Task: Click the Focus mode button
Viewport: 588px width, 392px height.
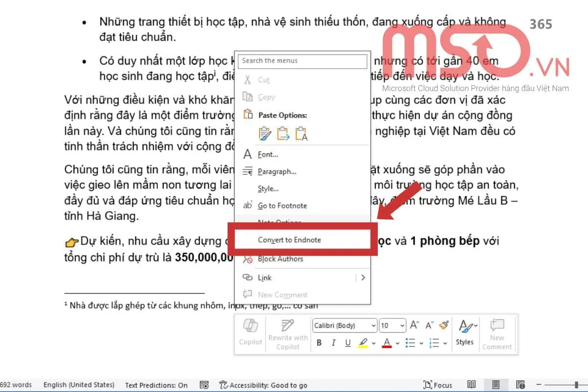Action: 438,385
